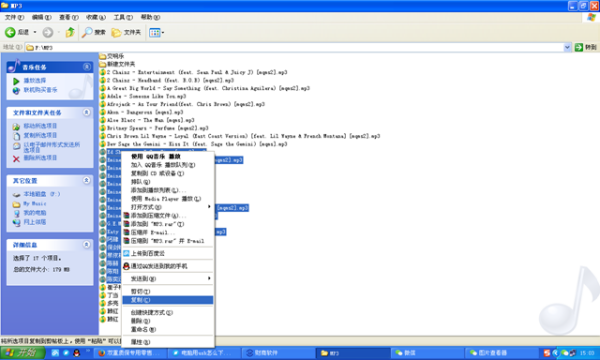This screenshot has height=360, width=600.
Task: Open the 工具 menu
Action: pos(123,17)
